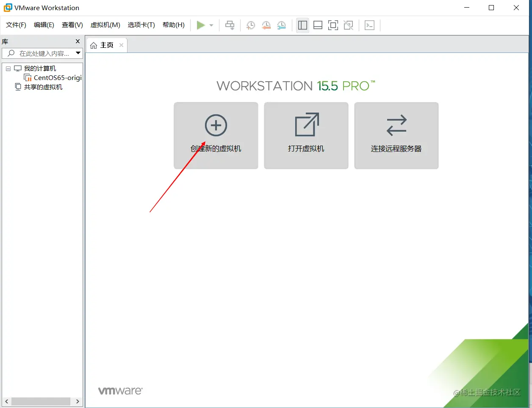Open the 编辑(E) menu

click(44, 25)
